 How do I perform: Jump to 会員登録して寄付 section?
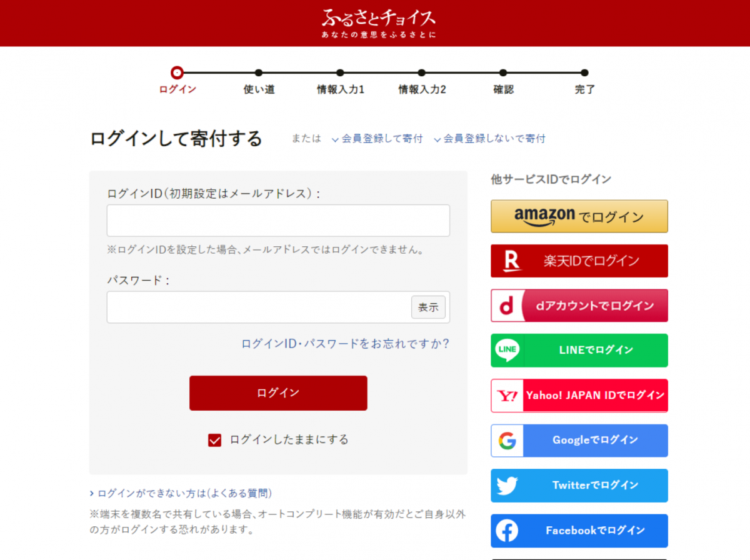click(x=377, y=139)
